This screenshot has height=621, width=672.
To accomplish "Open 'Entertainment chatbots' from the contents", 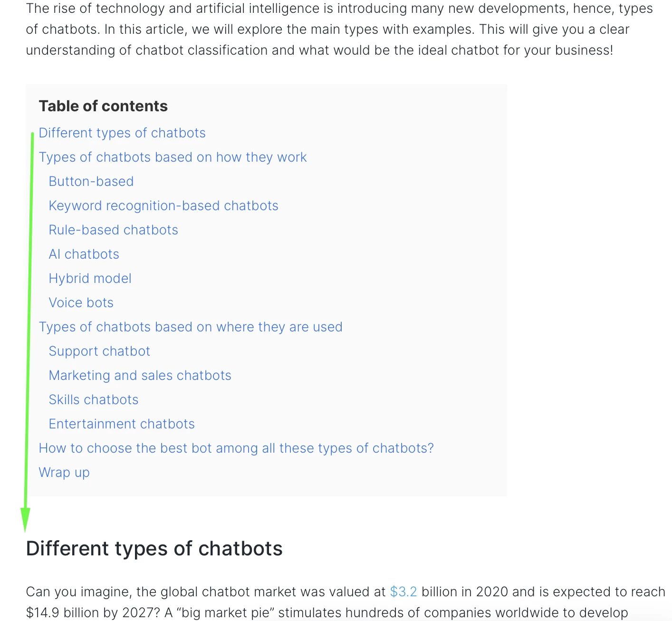I will click(x=121, y=424).
